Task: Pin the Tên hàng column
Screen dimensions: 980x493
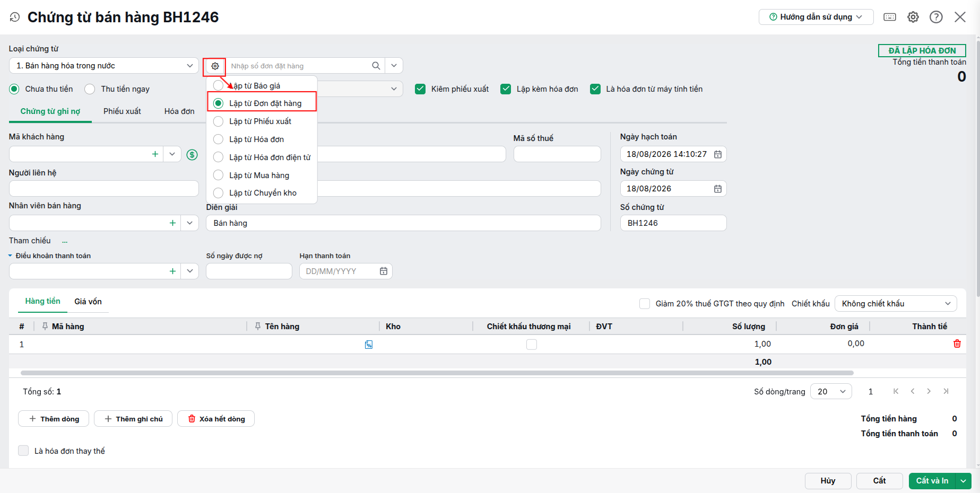Action: click(x=258, y=326)
